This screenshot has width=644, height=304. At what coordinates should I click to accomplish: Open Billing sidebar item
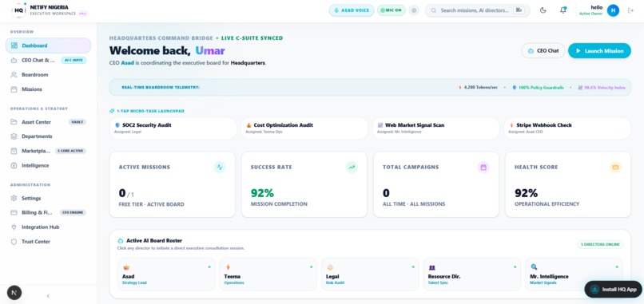[48, 212]
